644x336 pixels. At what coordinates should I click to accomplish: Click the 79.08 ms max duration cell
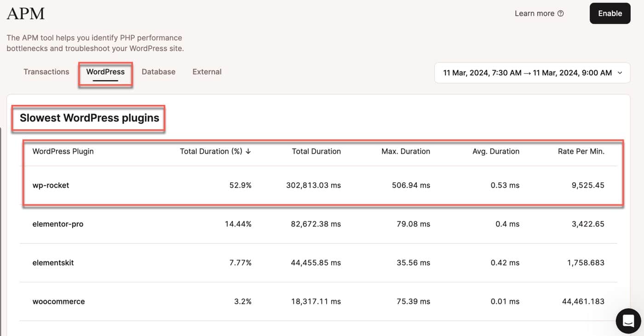tap(413, 224)
